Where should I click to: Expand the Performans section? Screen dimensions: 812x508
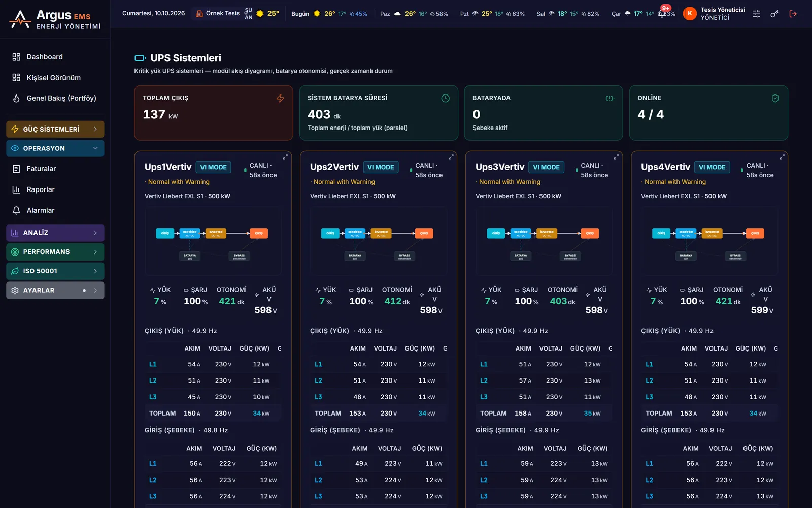tap(55, 252)
